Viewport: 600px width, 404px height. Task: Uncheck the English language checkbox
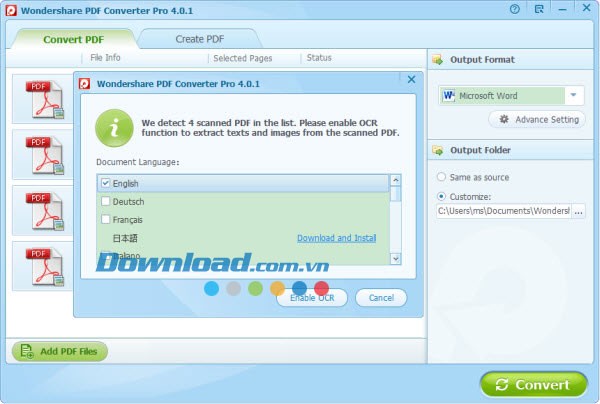(106, 183)
